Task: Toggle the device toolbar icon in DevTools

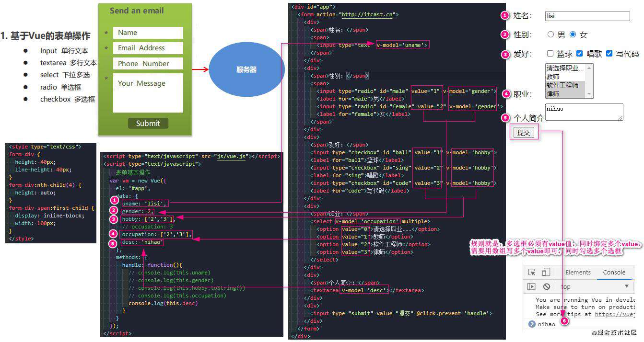Action: click(x=546, y=272)
